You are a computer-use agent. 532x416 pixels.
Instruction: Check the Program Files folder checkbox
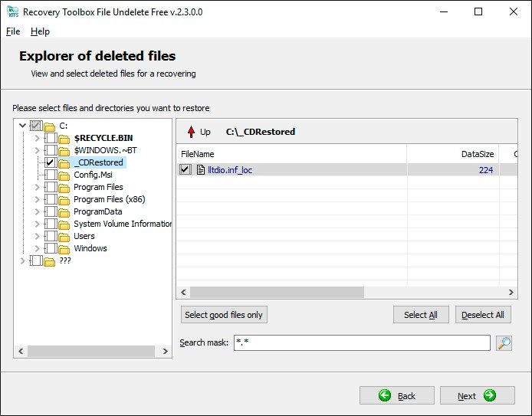point(51,187)
